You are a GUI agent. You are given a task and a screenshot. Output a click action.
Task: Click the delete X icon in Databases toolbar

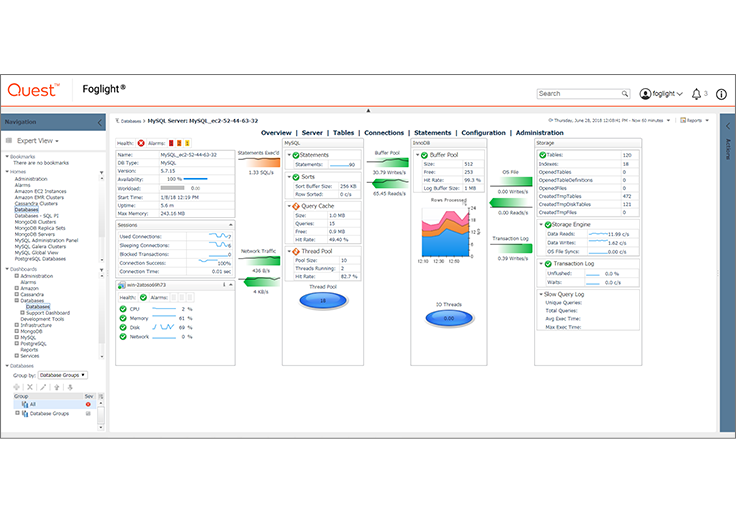pos(30,387)
